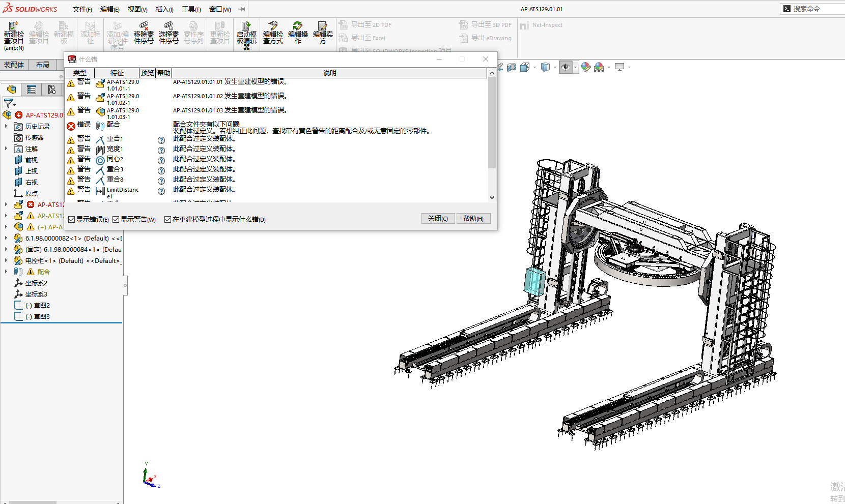Toggle the 显示错误 checkbox
845x504 pixels.
click(x=71, y=220)
